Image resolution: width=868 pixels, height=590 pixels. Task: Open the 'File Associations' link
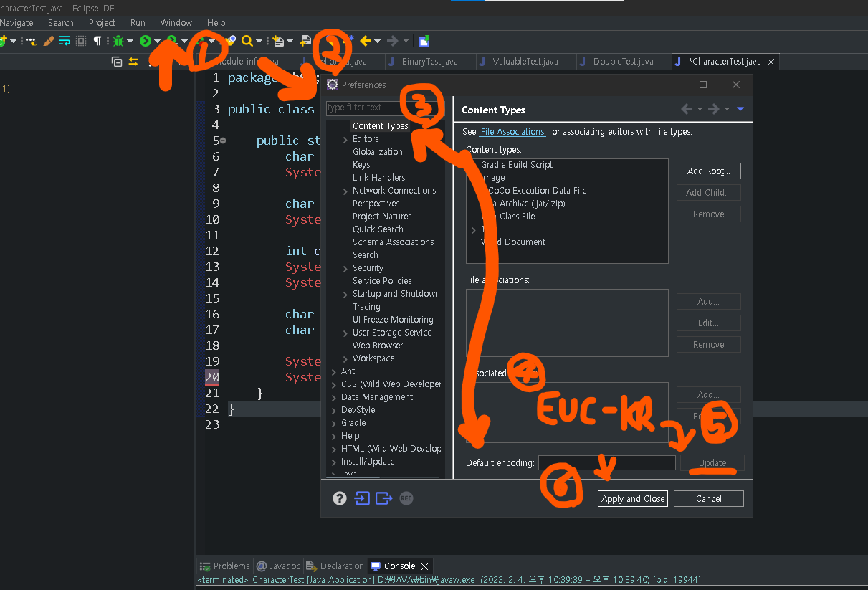(512, 132)
